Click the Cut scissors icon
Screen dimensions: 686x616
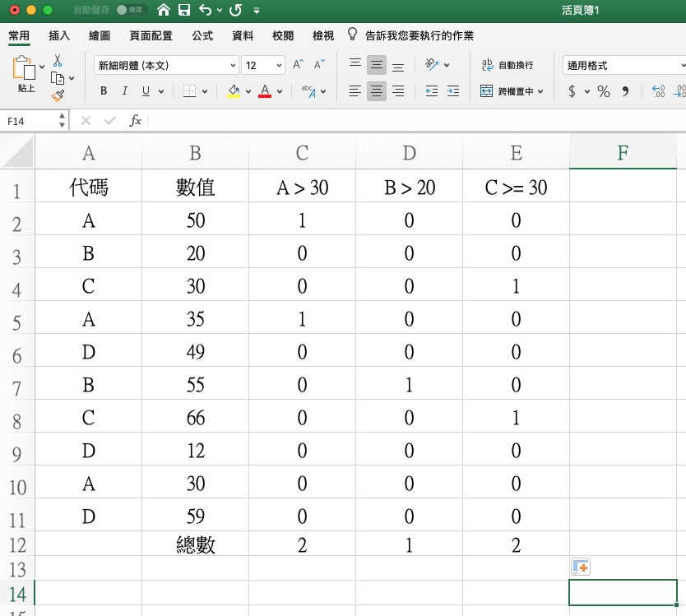pos(58,61)
